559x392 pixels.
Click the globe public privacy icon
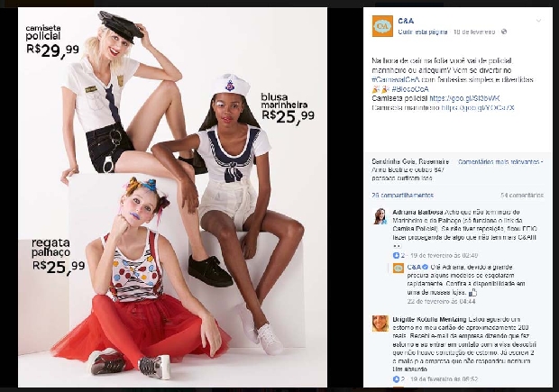pos(504,32)
